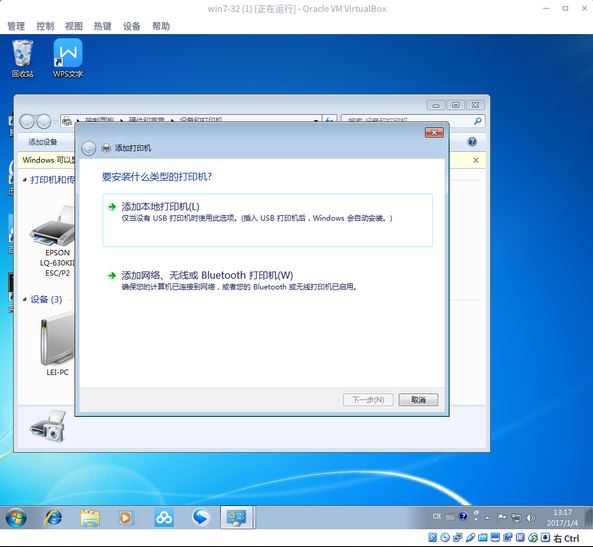Click the VirtualBox hard disk status icon
The image size is (593, 547).
click(433, 538)
